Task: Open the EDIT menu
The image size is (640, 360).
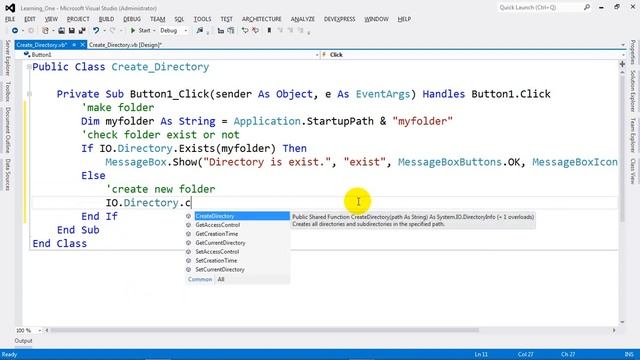Action: click(30, 19)
